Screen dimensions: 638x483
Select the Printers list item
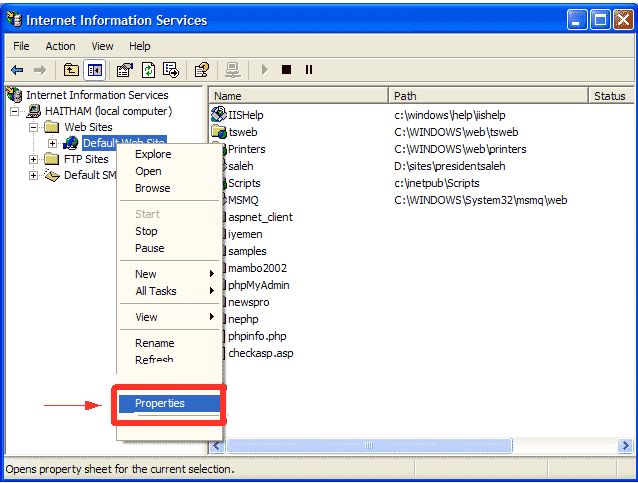coord(246,149)
